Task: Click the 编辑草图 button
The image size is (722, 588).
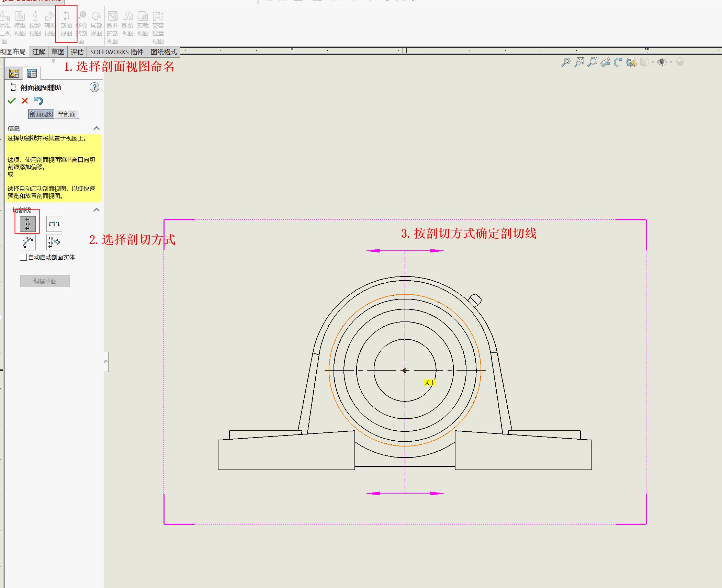Action: click(45, 281)
